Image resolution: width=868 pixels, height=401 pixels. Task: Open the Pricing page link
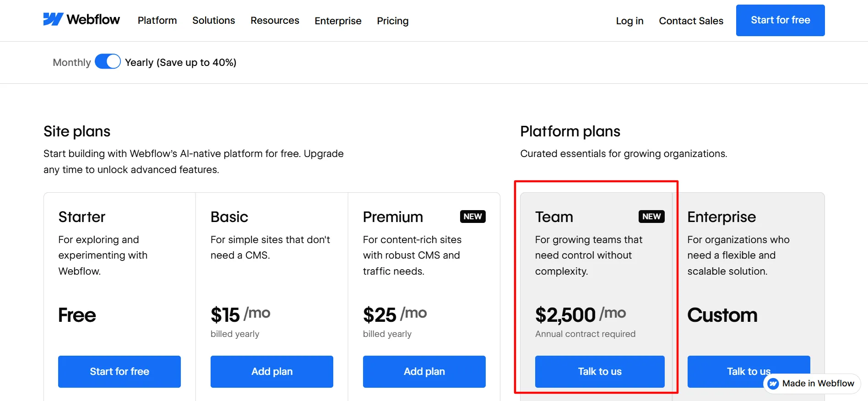coord(393,21)
